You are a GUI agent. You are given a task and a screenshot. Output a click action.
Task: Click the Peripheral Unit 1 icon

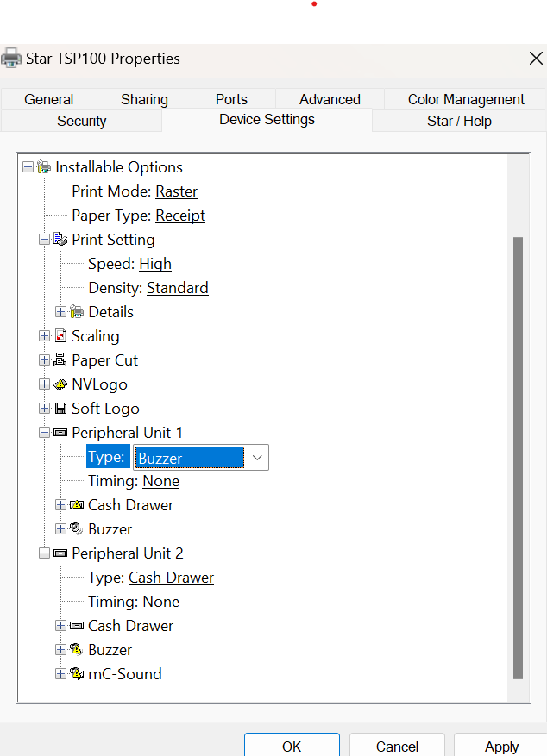pos(60,433)
